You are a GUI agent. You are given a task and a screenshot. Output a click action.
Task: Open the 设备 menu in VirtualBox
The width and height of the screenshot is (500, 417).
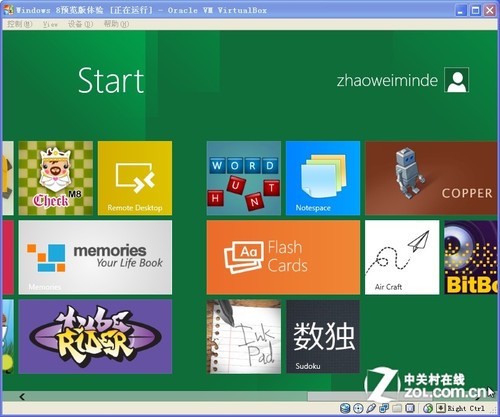80,24
